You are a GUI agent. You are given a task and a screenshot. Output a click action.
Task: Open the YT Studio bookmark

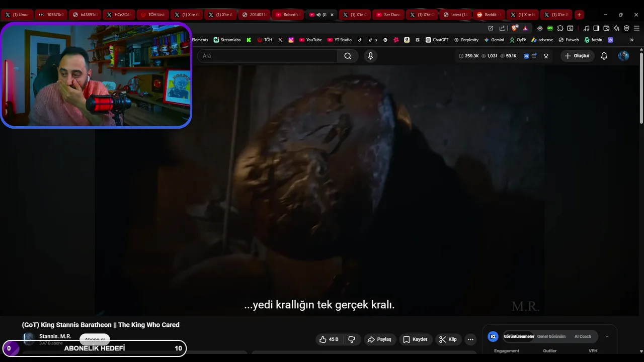(340, 40)
